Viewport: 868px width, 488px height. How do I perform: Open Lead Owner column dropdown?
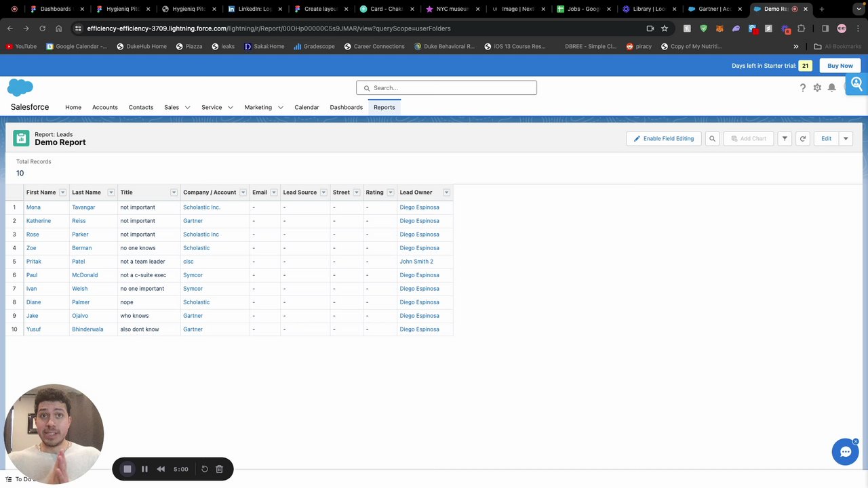pos(446,192)
